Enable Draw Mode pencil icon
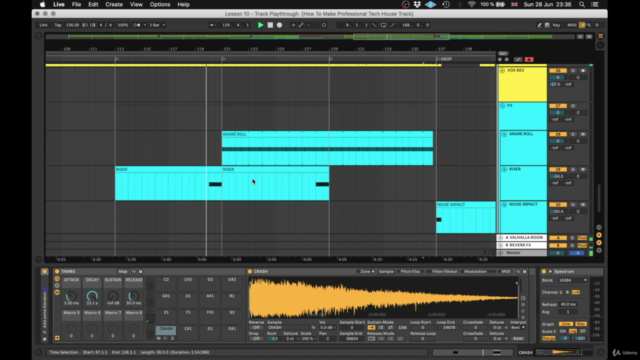Image resolution: width=640 pixels, height=360 pixels. coord(539,25)
